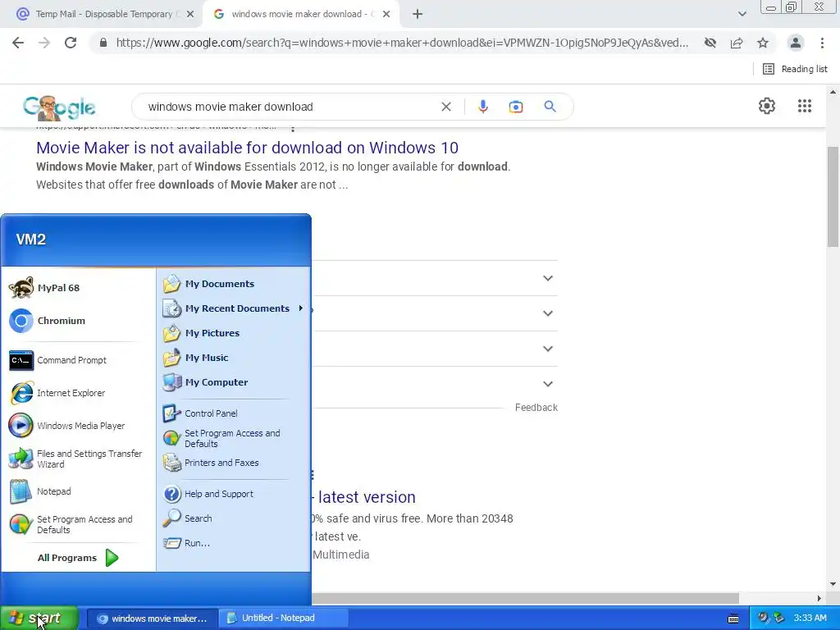The image size is (840, 630).
Task: Open the Movie Maker is not available link
Action: [x=247, y=148]
